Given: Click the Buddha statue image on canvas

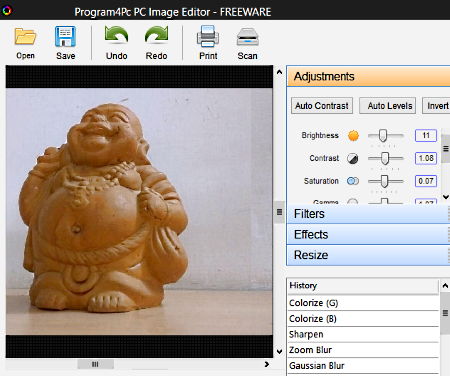Looking at the screenshot, I should tap(104, 208).
